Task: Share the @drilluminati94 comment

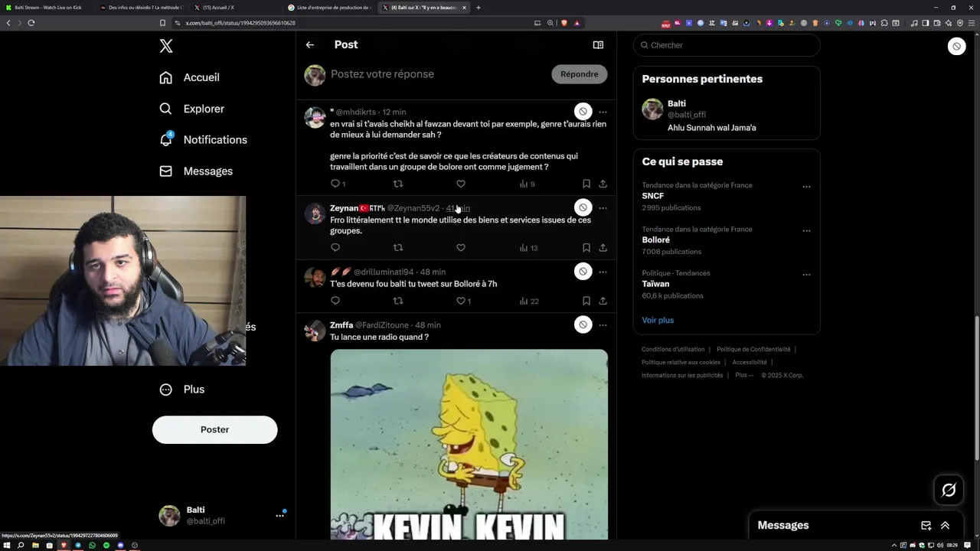Action: click(603, 301)
